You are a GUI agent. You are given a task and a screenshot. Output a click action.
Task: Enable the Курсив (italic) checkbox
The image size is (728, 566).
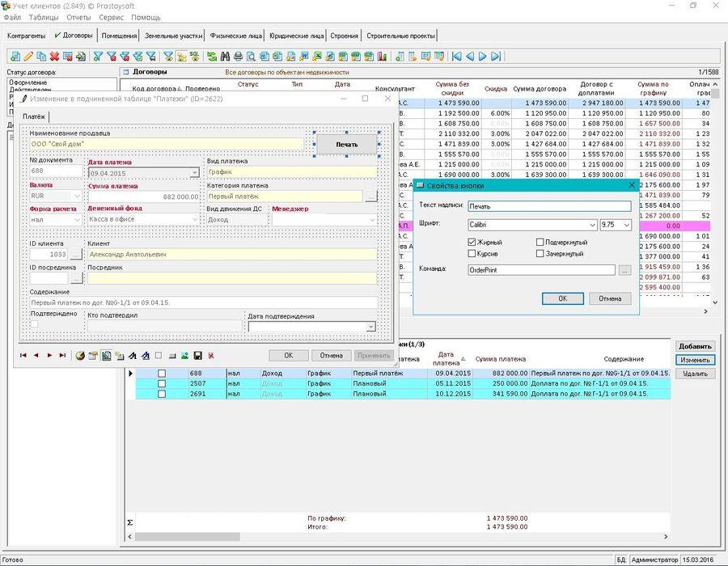pos(472,254)
